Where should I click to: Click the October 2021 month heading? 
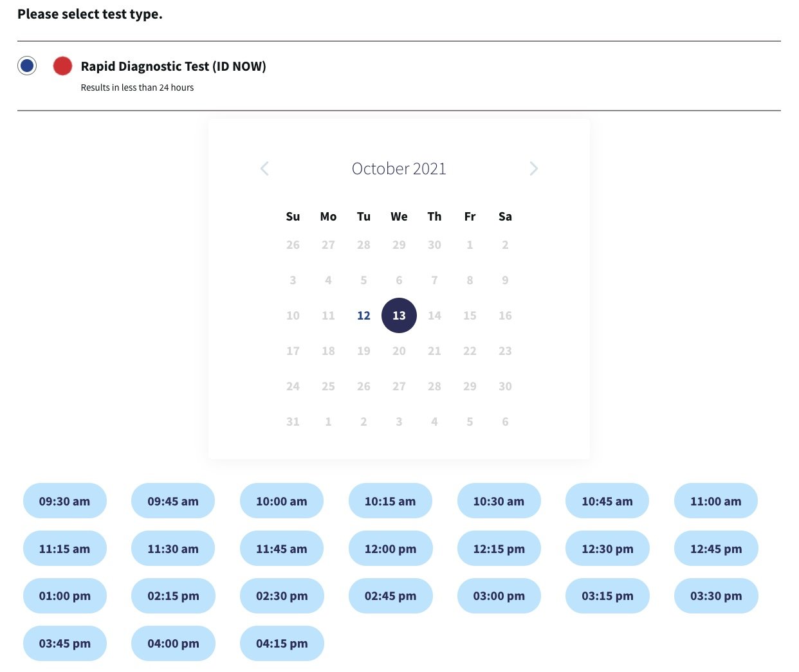[x=399, y=168]
